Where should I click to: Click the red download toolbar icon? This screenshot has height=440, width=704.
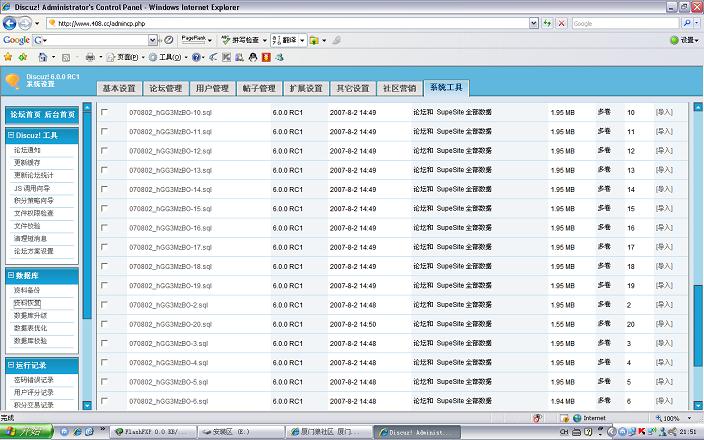(266, 57)
